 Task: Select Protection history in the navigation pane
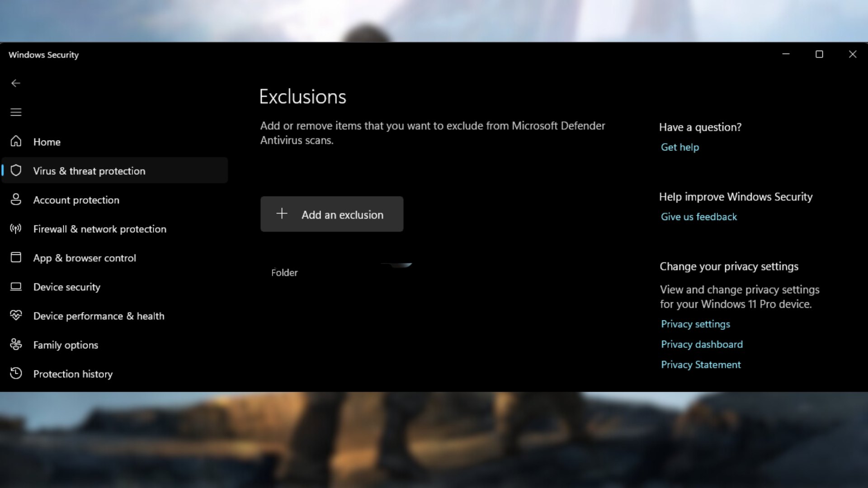(73, 374)
